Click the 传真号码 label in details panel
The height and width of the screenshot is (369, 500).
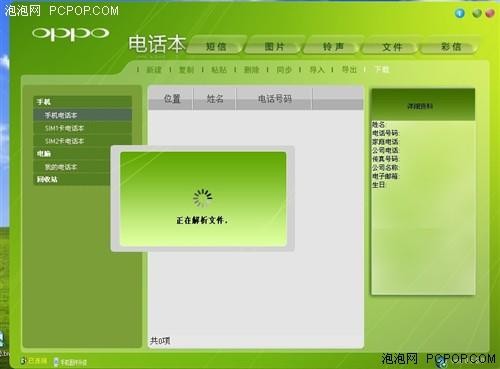pyautogui.click(x=385, y=159)
